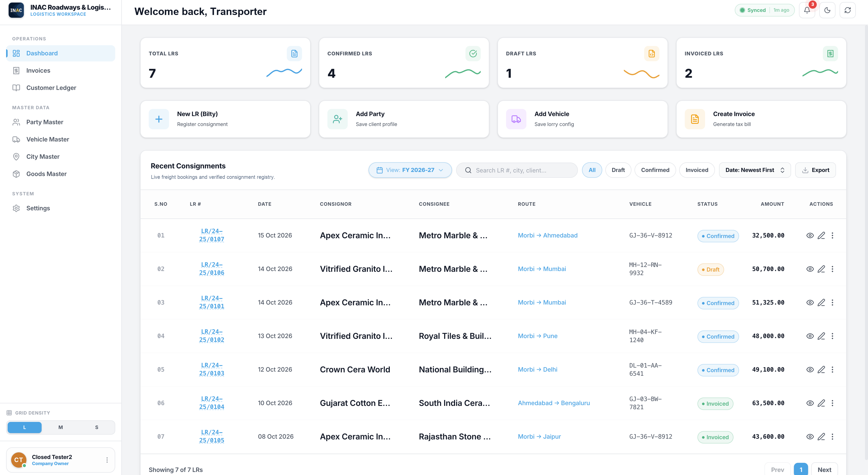Open the notifications bell icon

click(x=807, y=10)
